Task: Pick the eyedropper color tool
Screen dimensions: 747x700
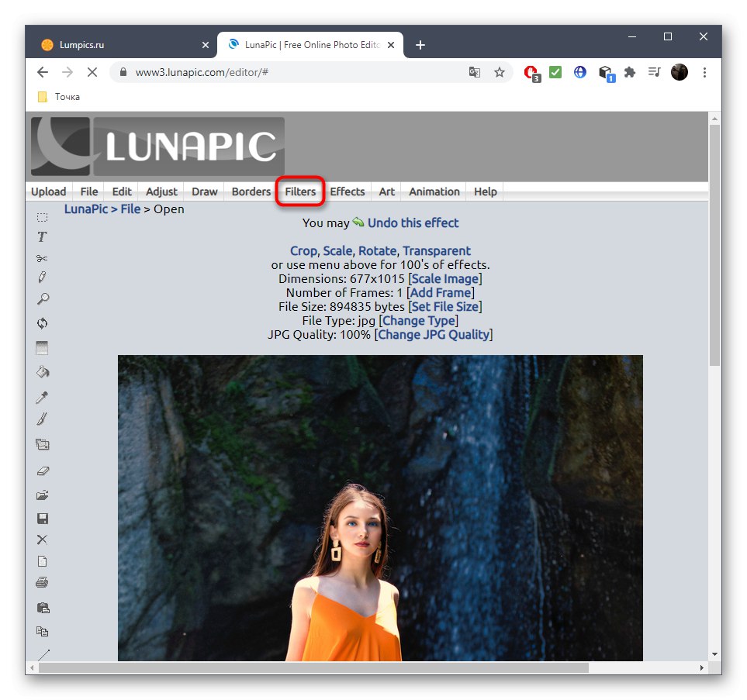Action: point(42,397)
